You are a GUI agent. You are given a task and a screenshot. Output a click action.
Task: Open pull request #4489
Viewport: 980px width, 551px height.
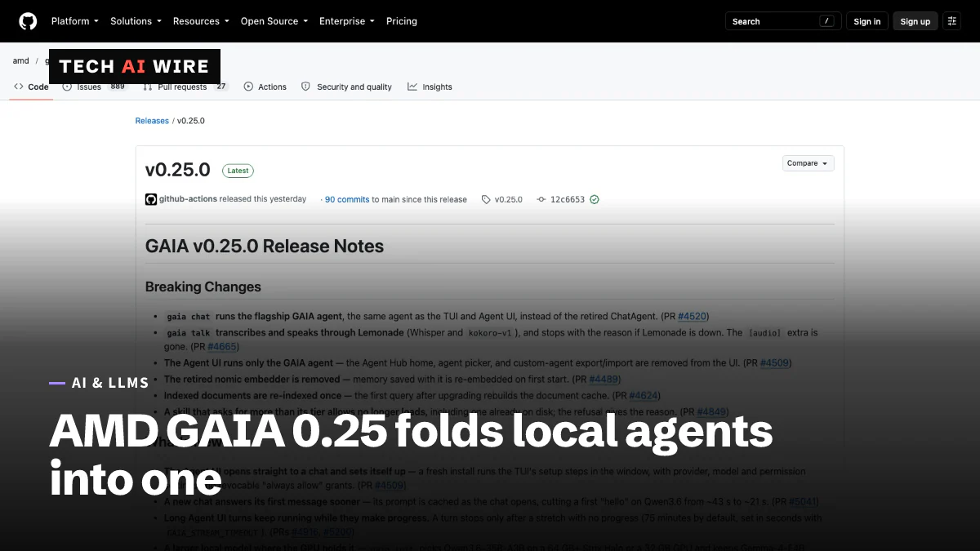pyautogui.click(x=604, y=379)
